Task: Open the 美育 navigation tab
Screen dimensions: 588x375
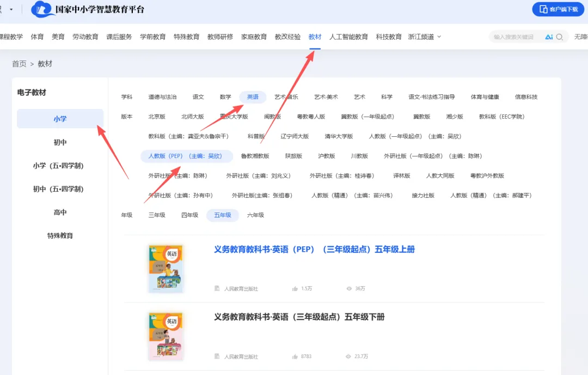Action: (x=58, y=37)
